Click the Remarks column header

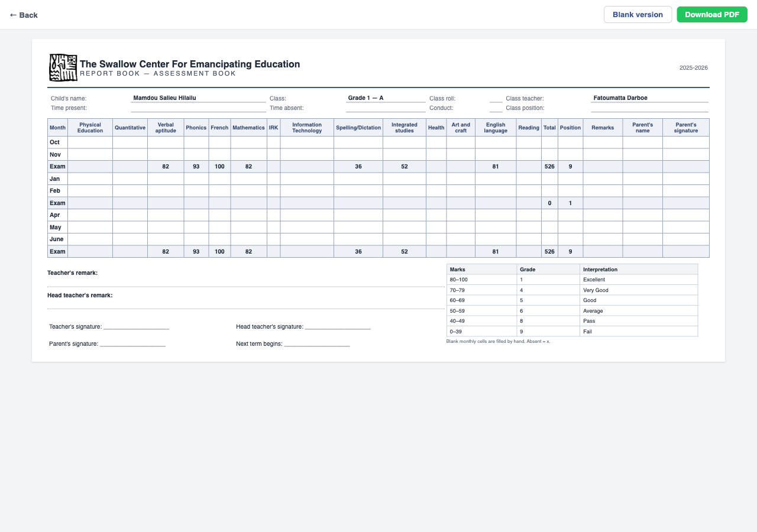(x=603, y=128)
